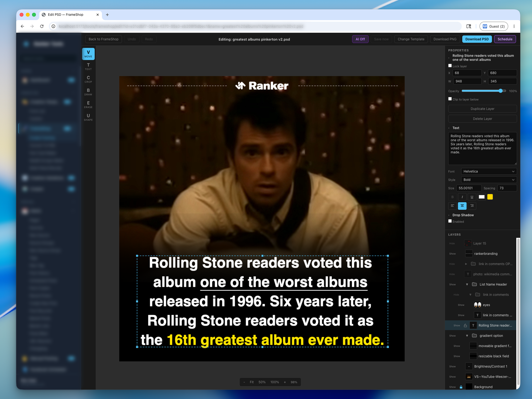Open the browser three-dot menu
Screen dimensions: 532x399
[514, 26]
